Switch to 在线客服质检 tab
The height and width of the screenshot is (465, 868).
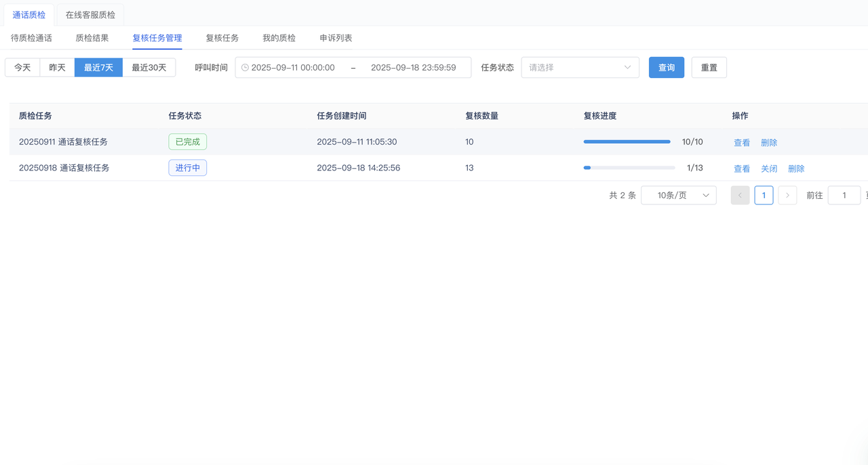point(90,15)
